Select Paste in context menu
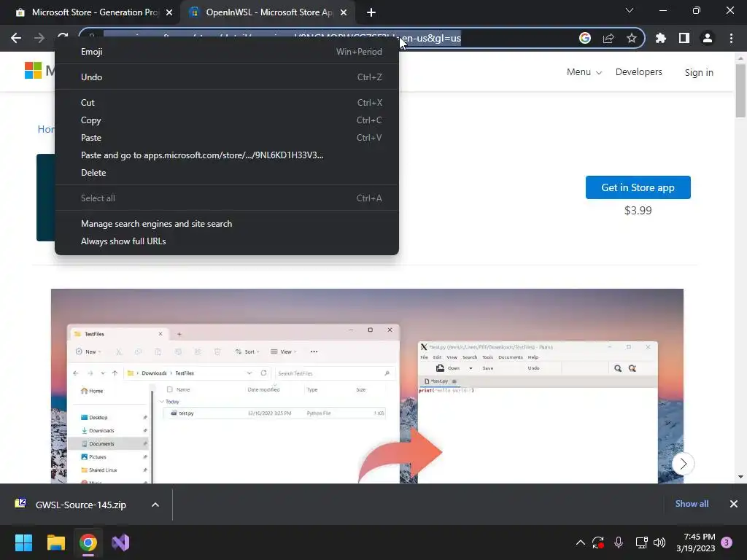The image size is (747, 560). pos(227,138)
